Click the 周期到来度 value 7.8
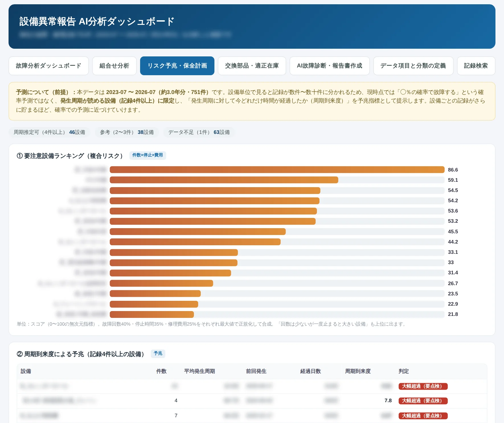 point(388,400)
